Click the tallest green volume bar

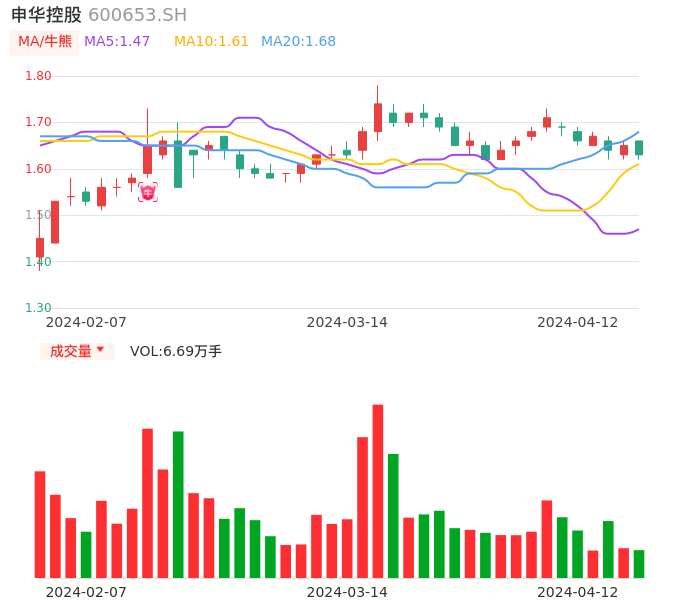click(178, 504)
